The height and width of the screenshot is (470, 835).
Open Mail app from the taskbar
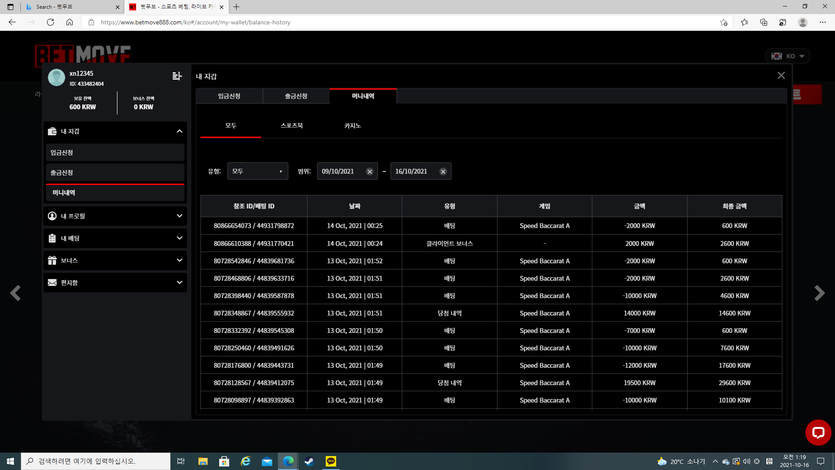tap(267, 461)
